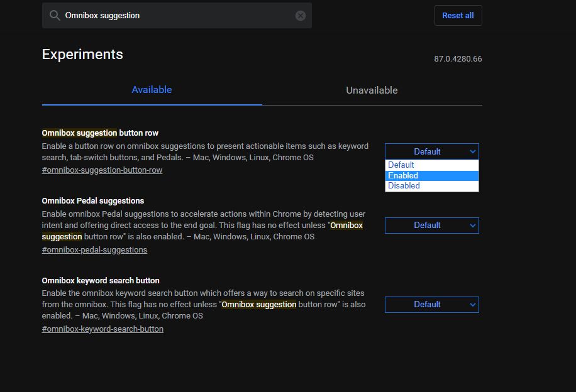Click the 'Omnibox Pedal suggestions' heading
Screen dimensions: 576x392
pos(93,201)
